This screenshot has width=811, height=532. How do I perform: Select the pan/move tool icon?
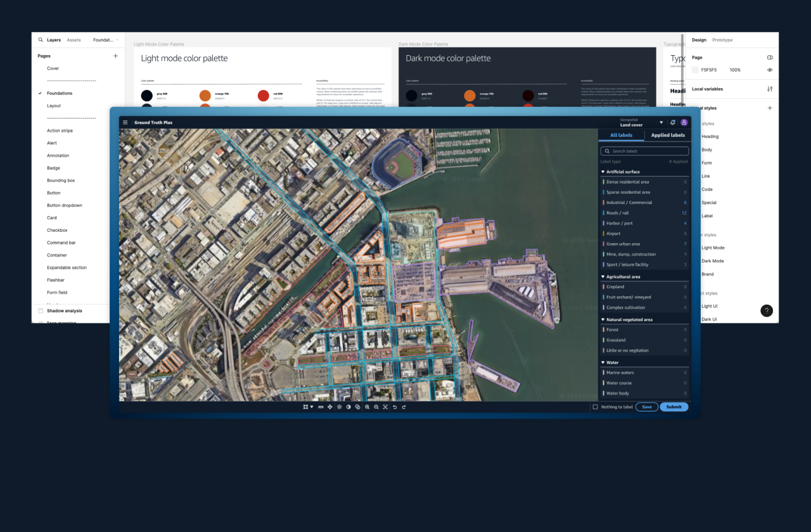(329, 407)
